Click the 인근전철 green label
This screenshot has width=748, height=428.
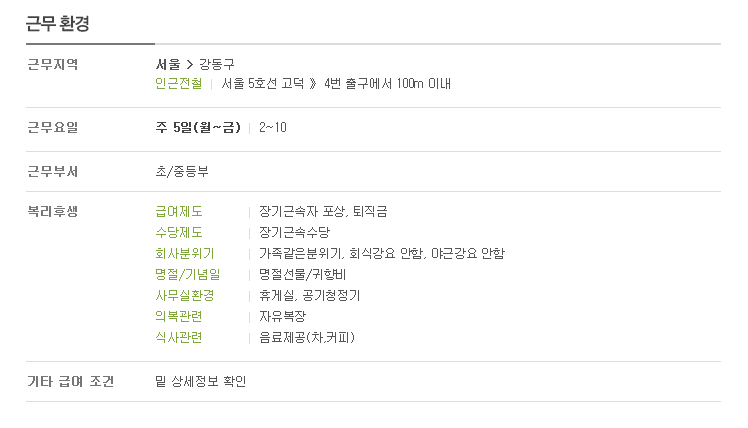[178, 84]
